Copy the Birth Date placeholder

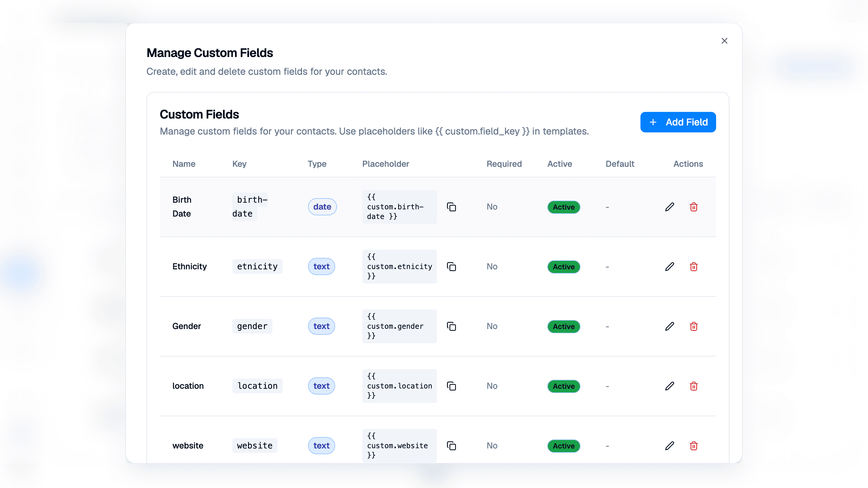click(451, 207)
